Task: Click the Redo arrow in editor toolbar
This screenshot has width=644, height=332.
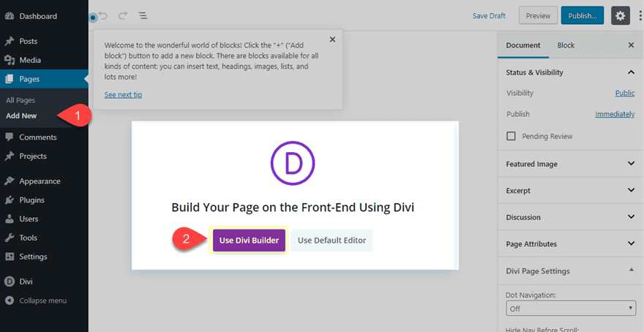Action: [123, 16]
